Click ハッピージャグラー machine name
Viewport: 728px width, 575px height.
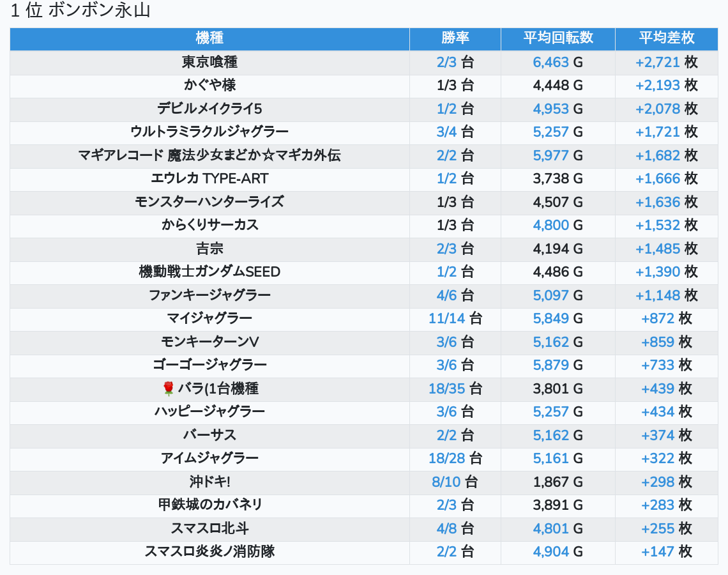pos(209,412)
